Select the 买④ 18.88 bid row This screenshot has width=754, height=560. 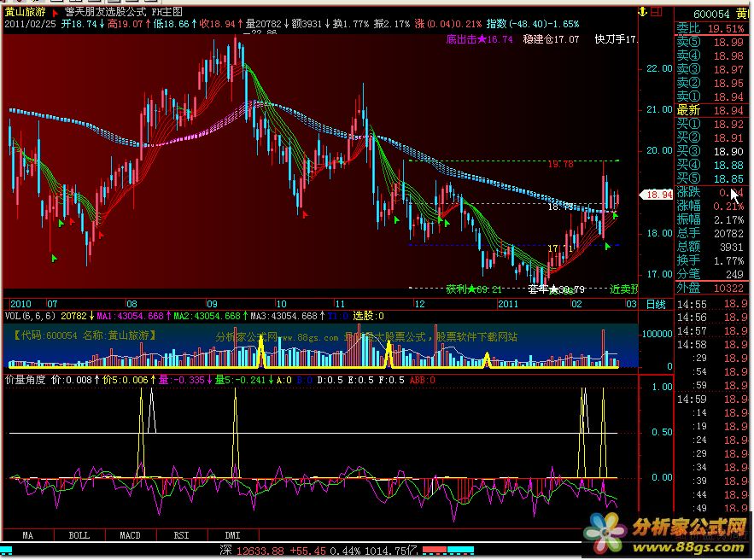coord(710,165)
